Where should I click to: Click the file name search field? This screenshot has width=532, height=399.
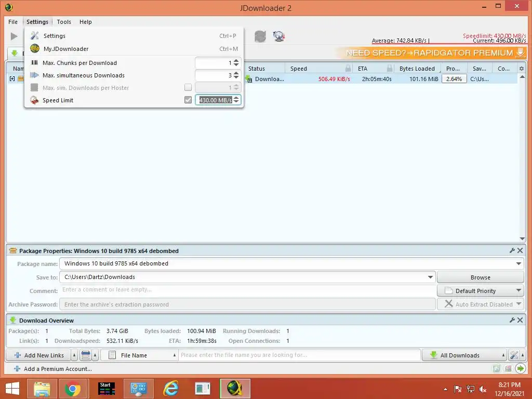click(299, 355)
